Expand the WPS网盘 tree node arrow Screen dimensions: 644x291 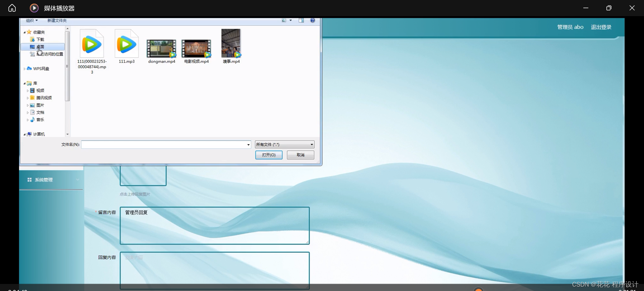(24, 69)
